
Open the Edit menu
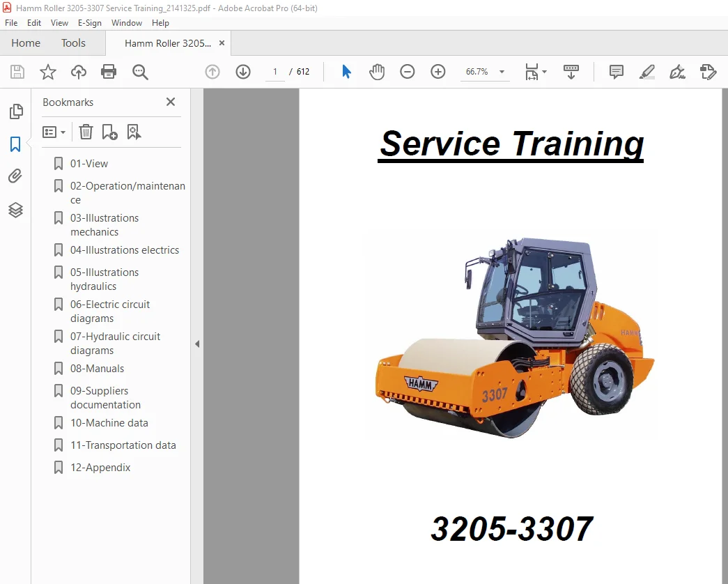34,23
